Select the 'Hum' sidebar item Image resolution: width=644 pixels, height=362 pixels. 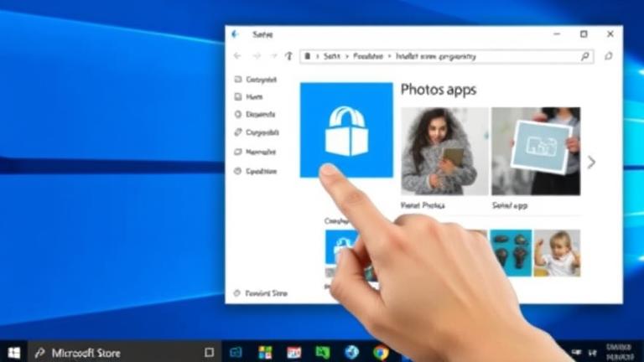pos(248,97)
